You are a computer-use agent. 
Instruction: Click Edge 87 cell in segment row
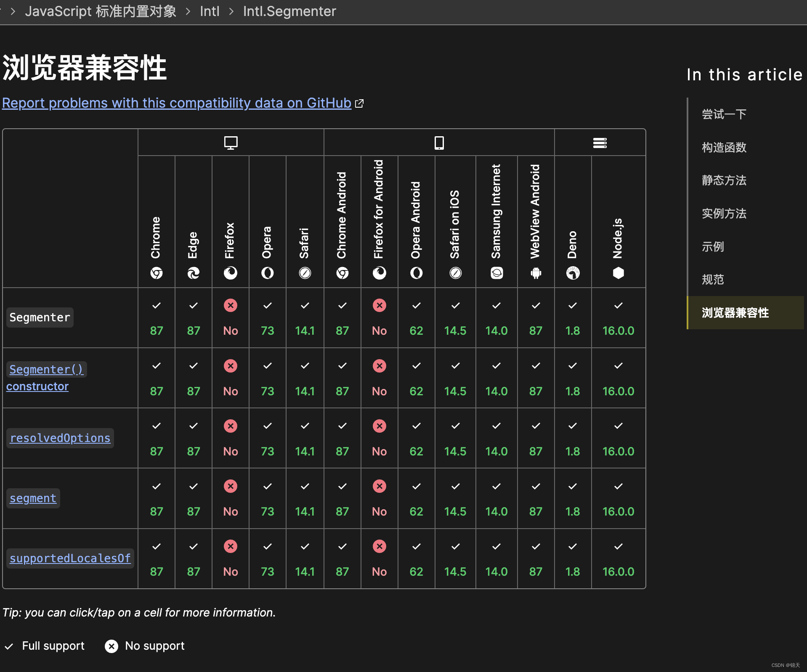[x=194, y=499]
